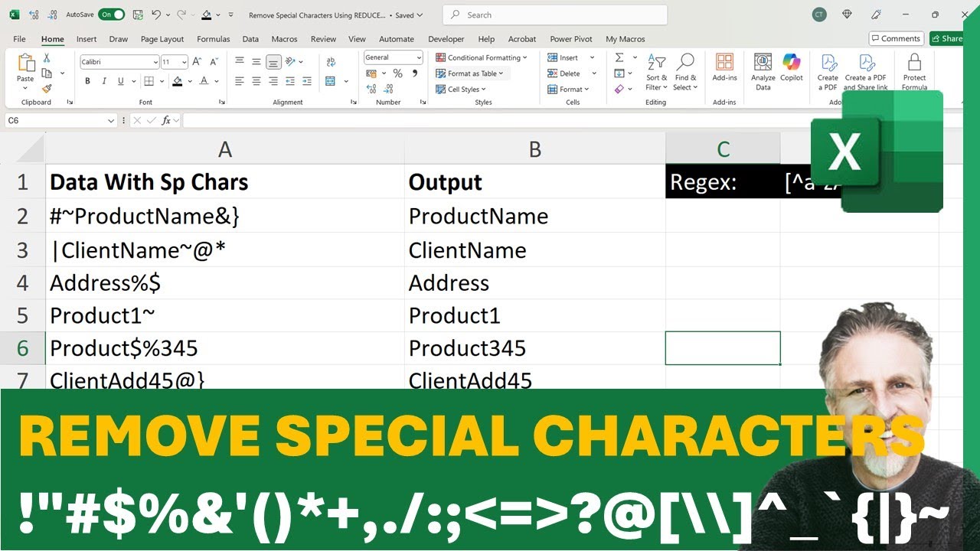Toggle Align Right
This screenshot has height=551, width=980.
click(x=272, y=81)
